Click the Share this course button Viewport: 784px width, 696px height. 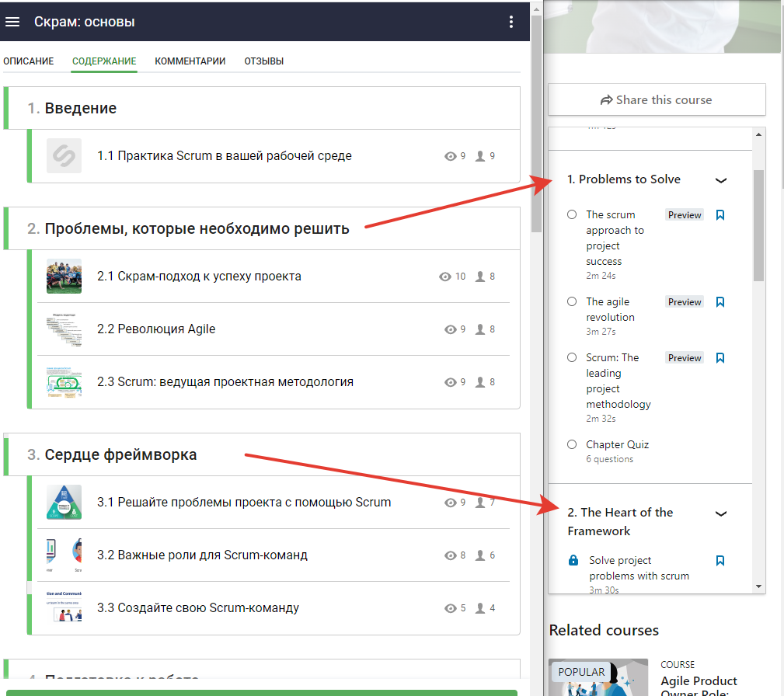657,100
